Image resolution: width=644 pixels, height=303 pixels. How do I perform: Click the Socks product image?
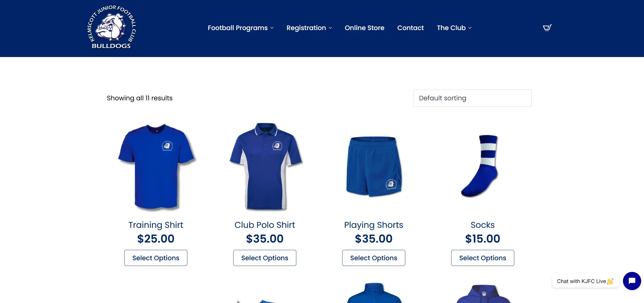480,166
